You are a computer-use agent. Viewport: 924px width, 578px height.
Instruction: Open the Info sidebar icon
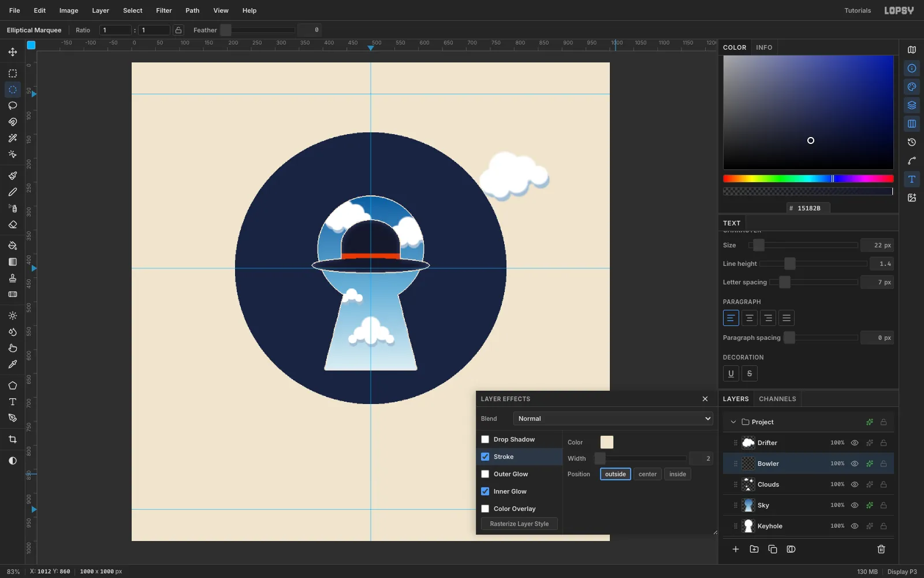coord(912,68)
